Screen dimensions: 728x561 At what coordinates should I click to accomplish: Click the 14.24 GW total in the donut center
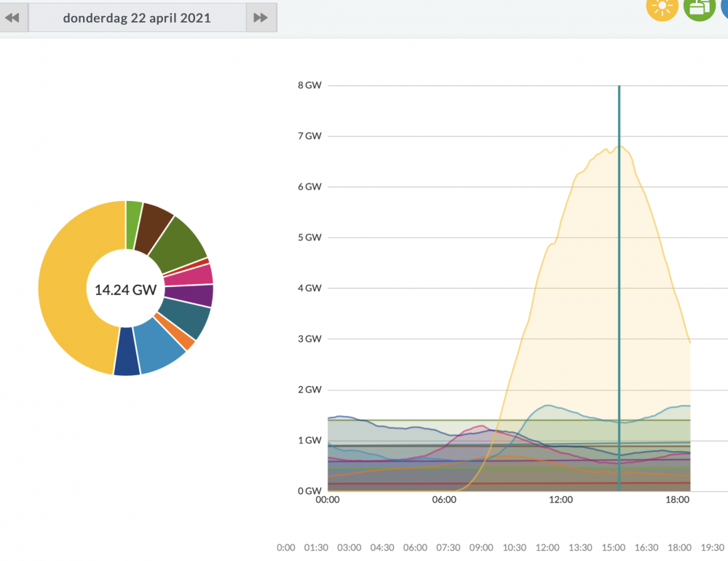[x=125, y=290]
